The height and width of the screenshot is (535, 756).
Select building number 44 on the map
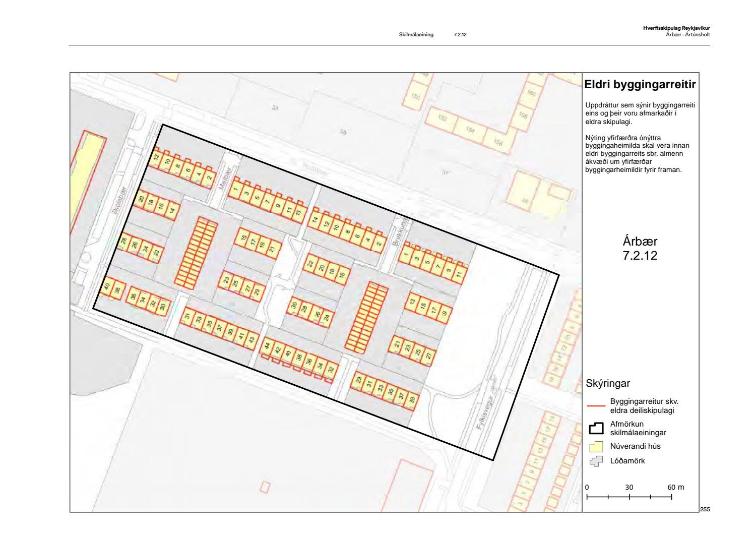pos(268,346)
